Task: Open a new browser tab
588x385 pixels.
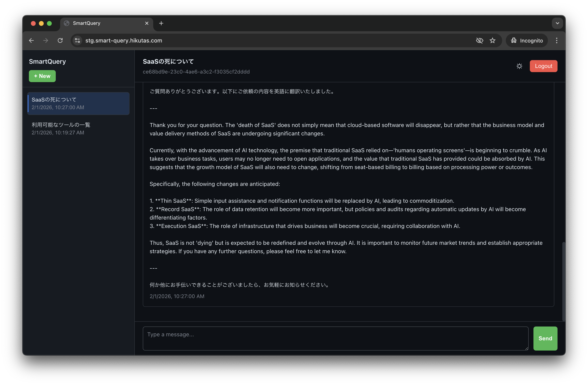Action: 161,23
